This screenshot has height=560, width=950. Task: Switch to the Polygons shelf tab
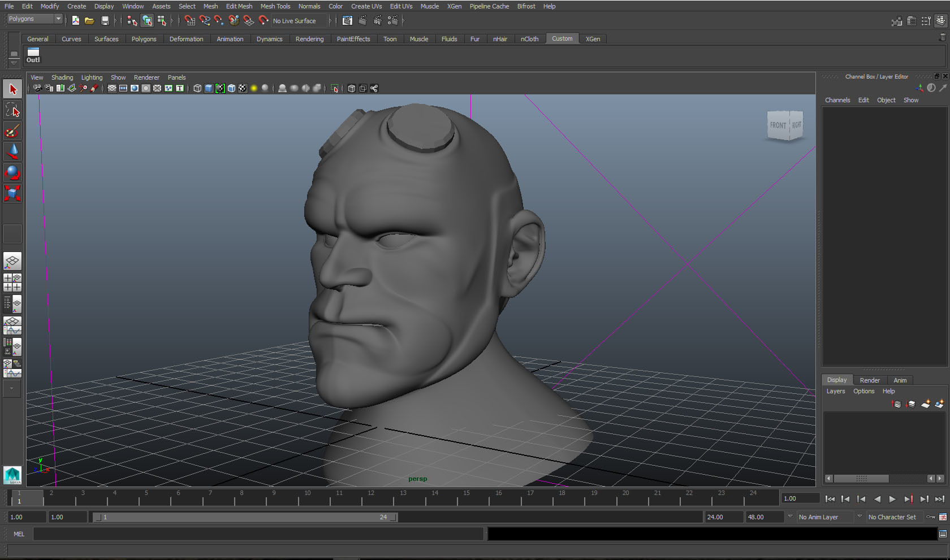(144, 39)
